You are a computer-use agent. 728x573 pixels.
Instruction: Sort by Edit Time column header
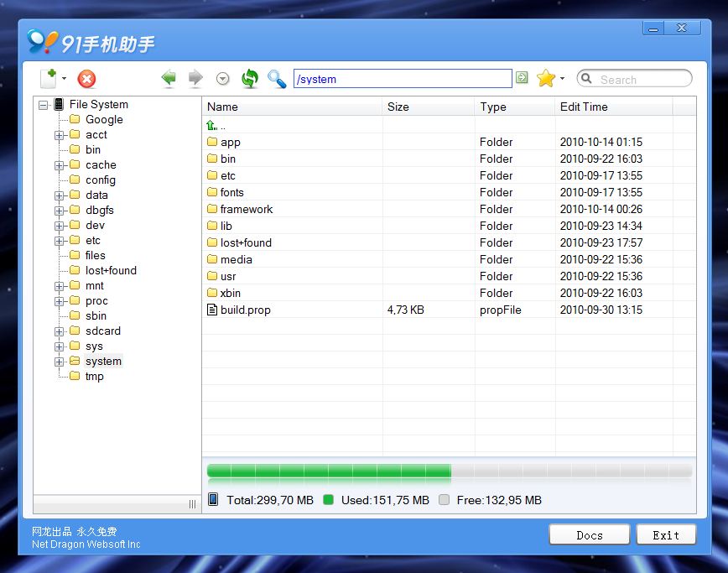pos(614,107)
